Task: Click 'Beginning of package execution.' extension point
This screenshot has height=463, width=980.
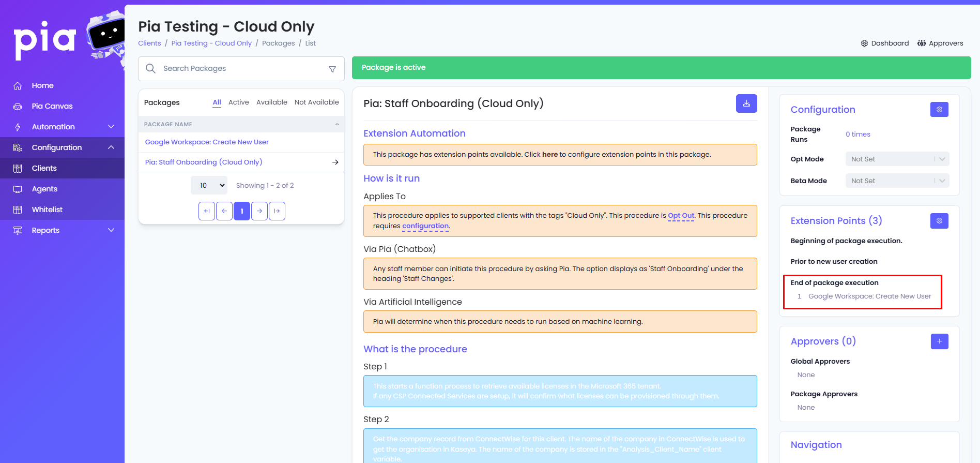Action: click(x=846, y=241)
